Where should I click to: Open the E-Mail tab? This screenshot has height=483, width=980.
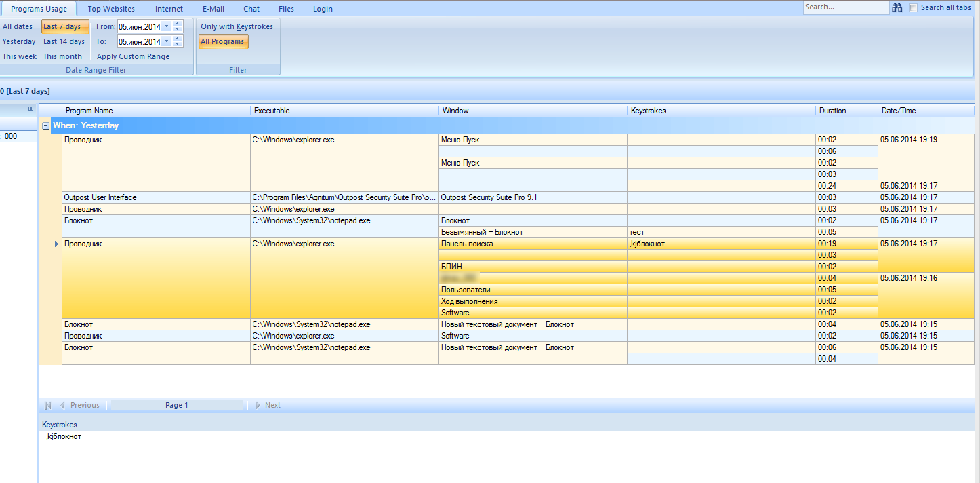coord(213,9)
